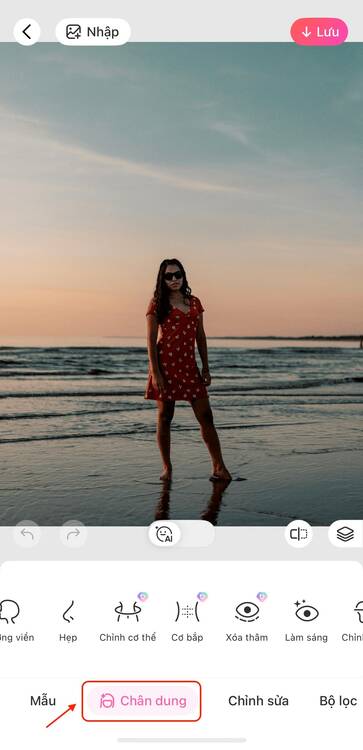Tap the premium diamond badge on Cơ bắp
363x750 pixels.
(202, 596)
